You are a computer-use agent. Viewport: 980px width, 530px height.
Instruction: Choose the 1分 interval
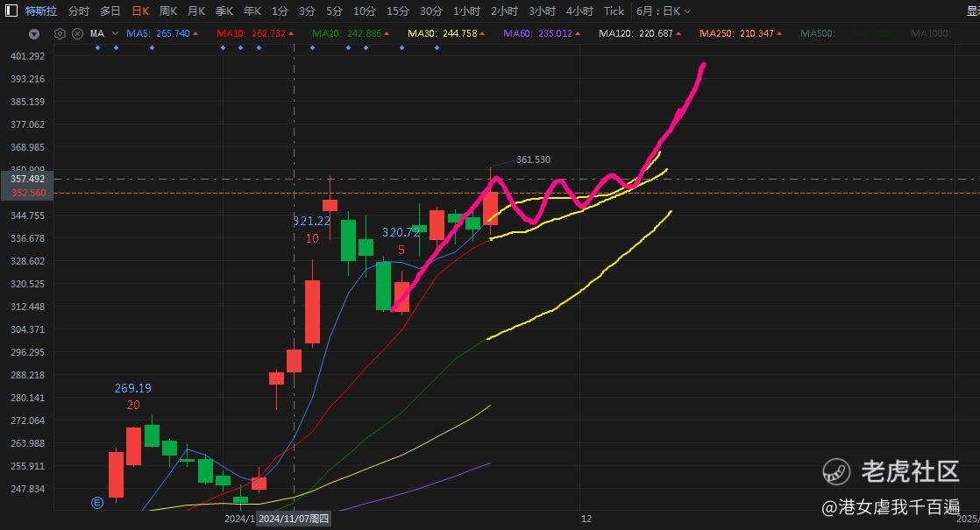[x=280, y=11]
